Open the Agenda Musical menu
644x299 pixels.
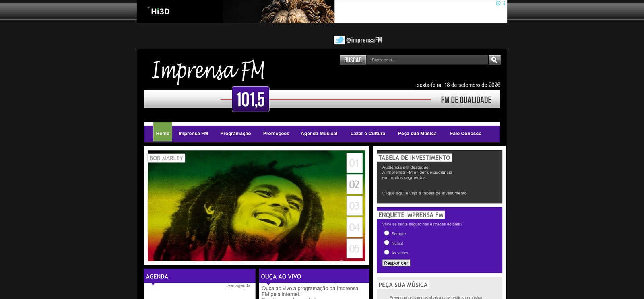tap(319, 134)
